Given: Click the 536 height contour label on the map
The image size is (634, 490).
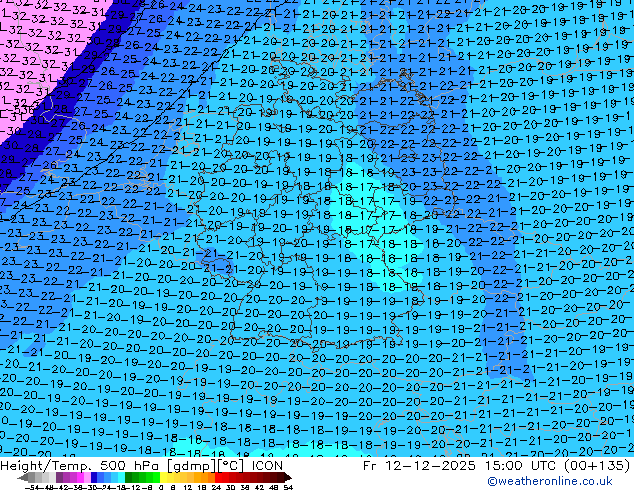Looking at the screenshot, I should pyautogui.click(x=24, y=109).
